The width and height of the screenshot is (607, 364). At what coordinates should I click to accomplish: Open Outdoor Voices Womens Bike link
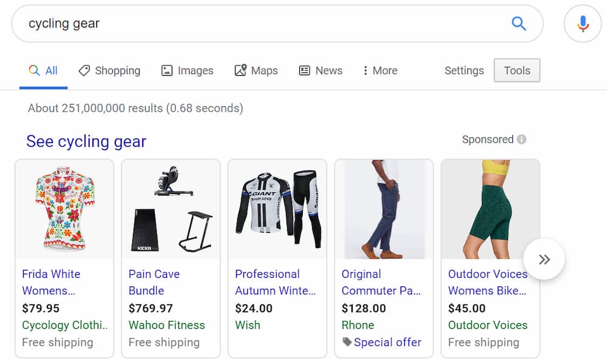coord(488,282)
